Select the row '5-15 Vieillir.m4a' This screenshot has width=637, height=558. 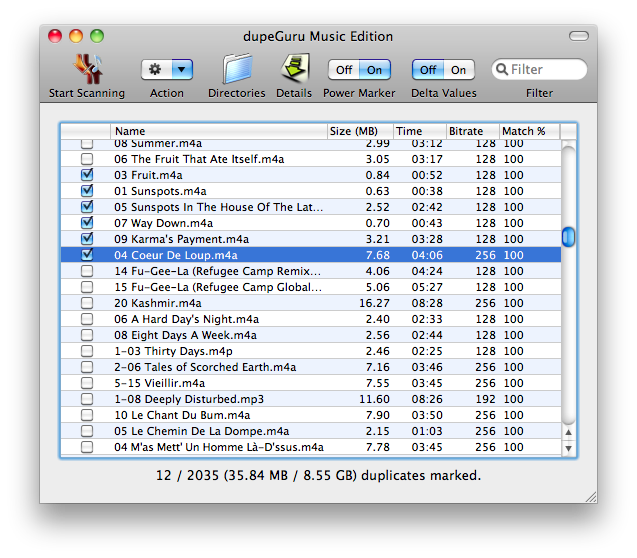click(x=311, y=383)
